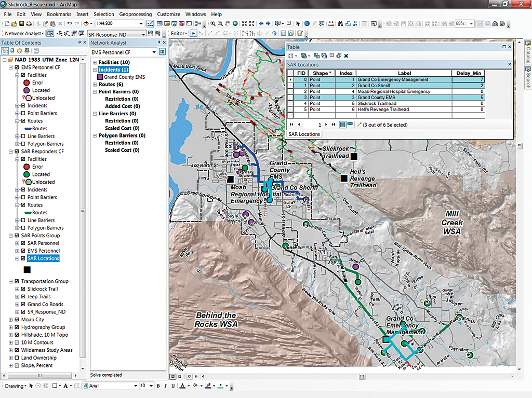
Task: Click the Save icon in the toolbar
Action: tap(21, 24)
